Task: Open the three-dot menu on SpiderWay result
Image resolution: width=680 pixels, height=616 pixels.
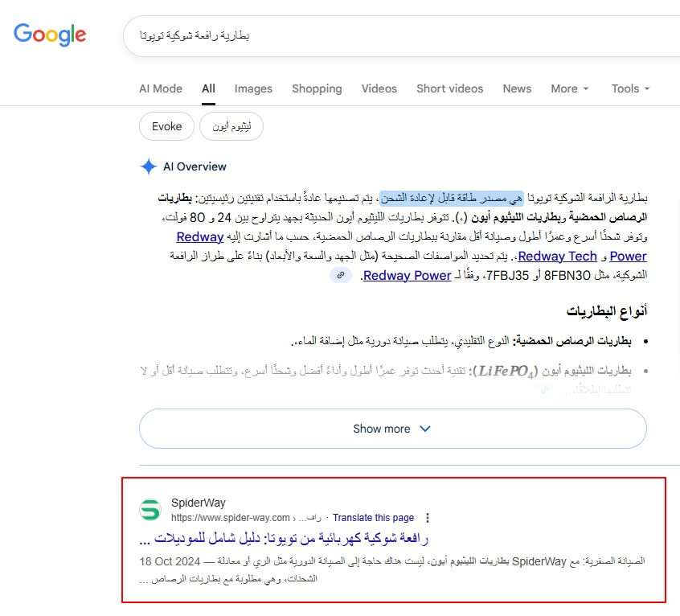Action: pos(428,518)
